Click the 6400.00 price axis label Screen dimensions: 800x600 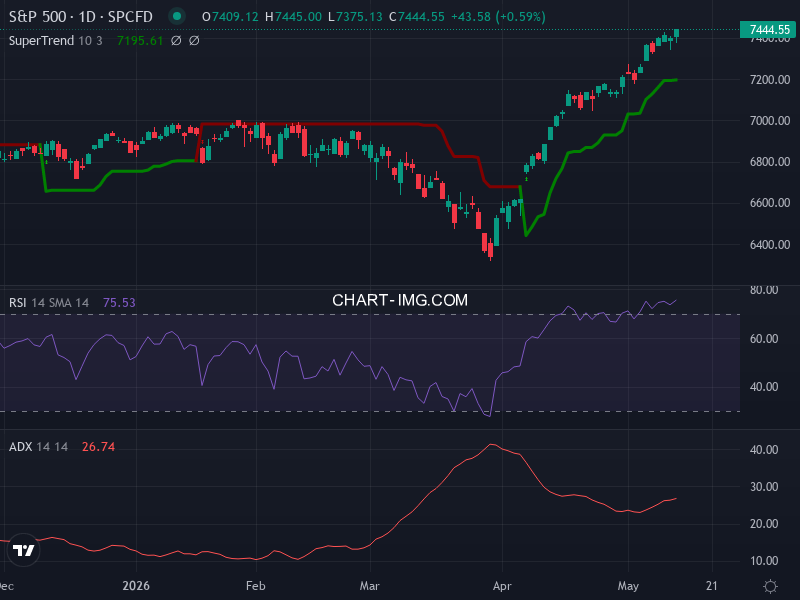[x=770, y=244]
